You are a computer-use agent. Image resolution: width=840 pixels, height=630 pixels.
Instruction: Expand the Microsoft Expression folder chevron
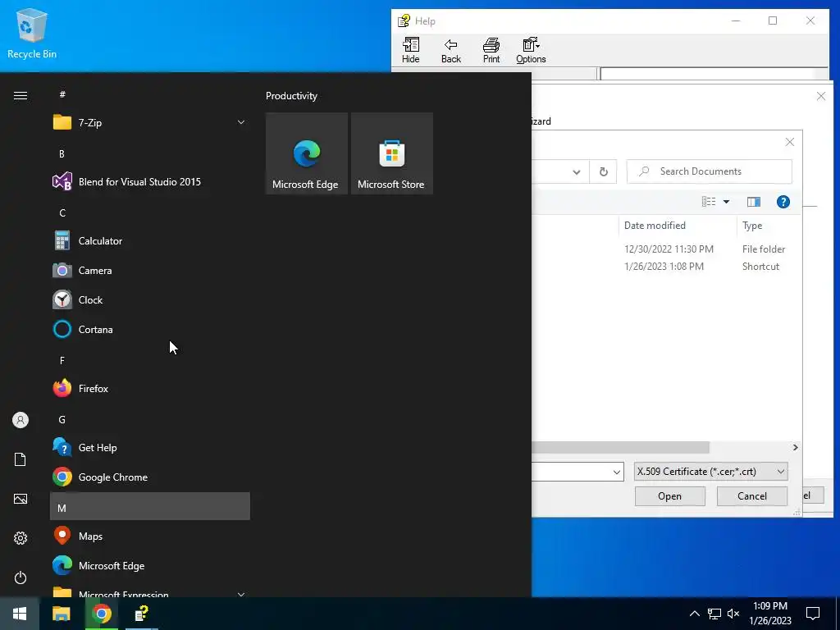(241, 594)
